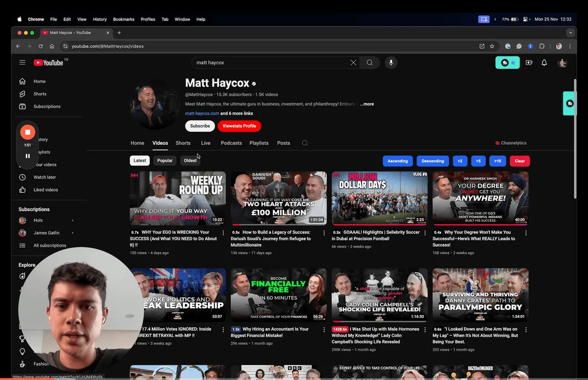Open the Channelytics link
Screen dimensions: 588x380
pos(511,143)
